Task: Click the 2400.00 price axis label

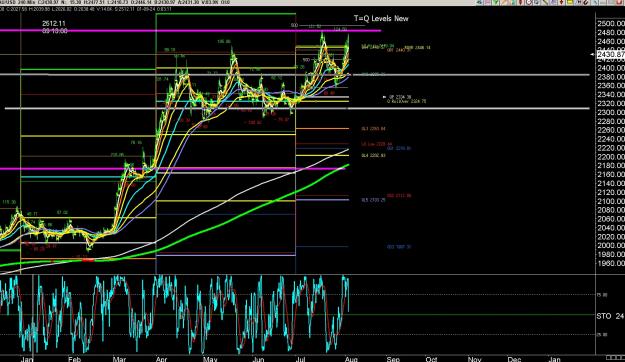Action: [x=611, y=68]
